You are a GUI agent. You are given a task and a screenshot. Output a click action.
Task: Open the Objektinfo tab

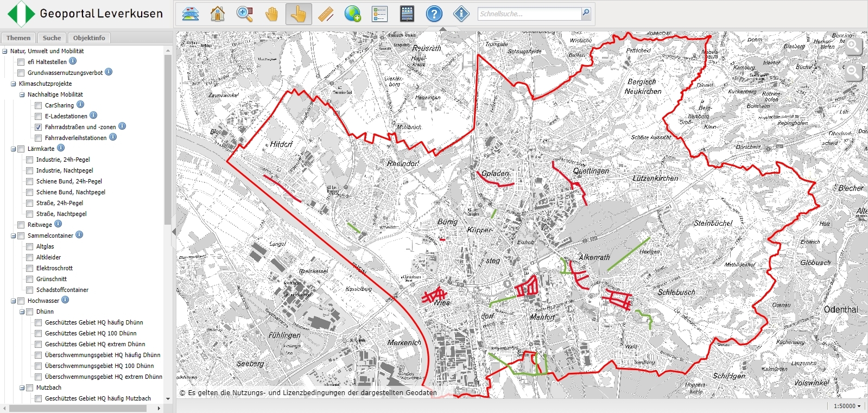(x=89, y=38)
